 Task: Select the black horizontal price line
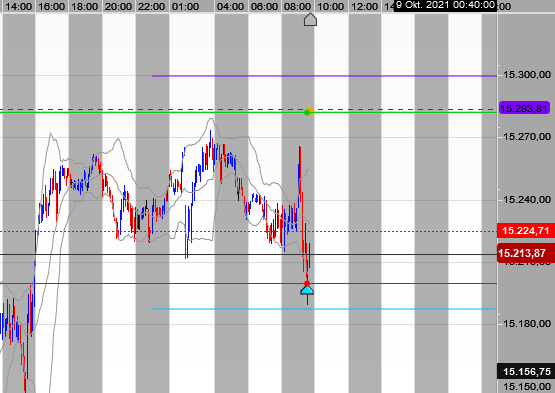[x=248, y=255]
